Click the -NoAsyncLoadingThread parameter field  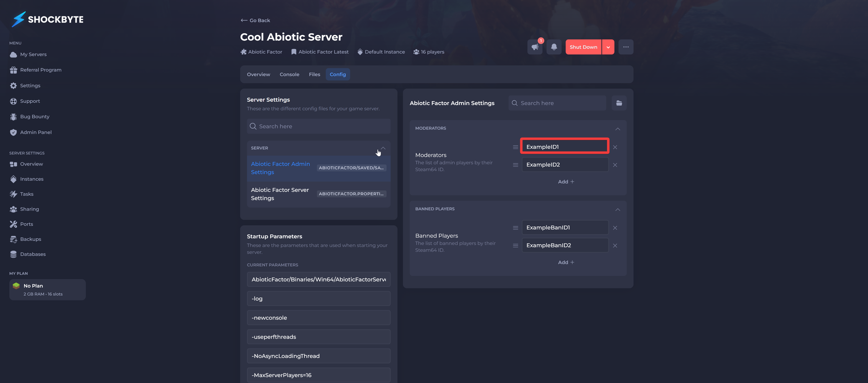(x=318, y=356)
